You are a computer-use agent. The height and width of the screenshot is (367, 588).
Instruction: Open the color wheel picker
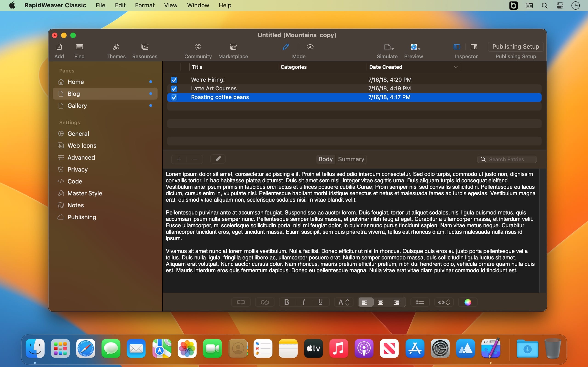point(468,302)
